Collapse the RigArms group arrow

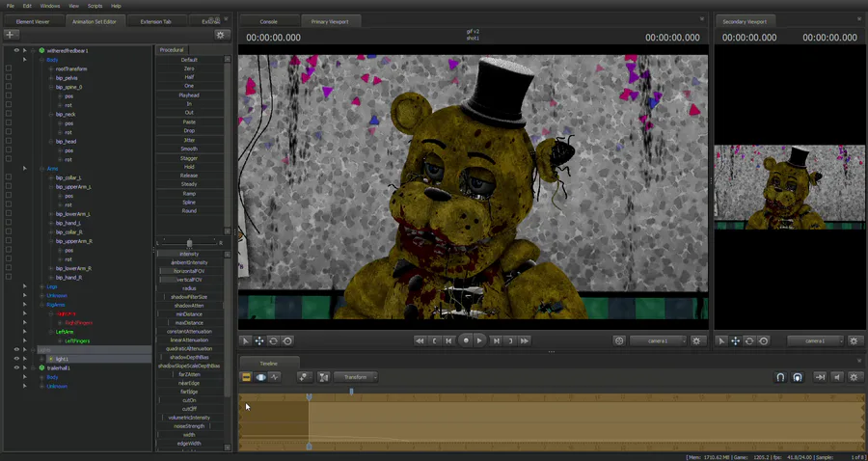25,305
